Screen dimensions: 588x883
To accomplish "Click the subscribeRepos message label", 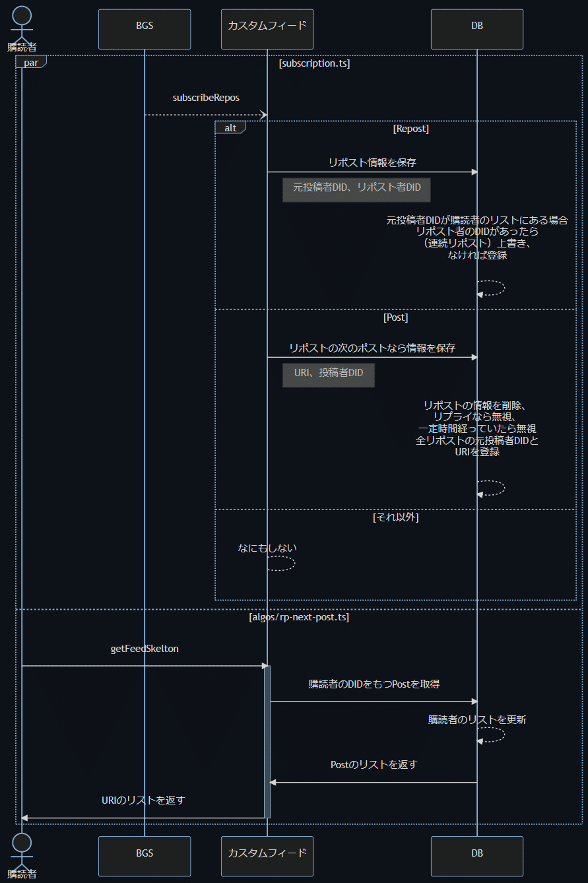I will pos(206,98).
